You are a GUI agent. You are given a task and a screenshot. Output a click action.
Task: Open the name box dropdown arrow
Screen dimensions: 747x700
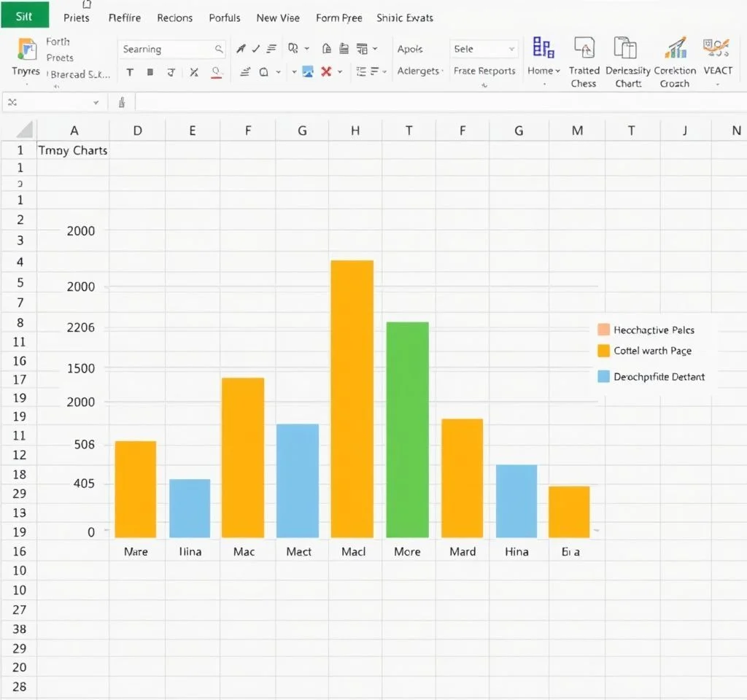(x=96, y=103)
